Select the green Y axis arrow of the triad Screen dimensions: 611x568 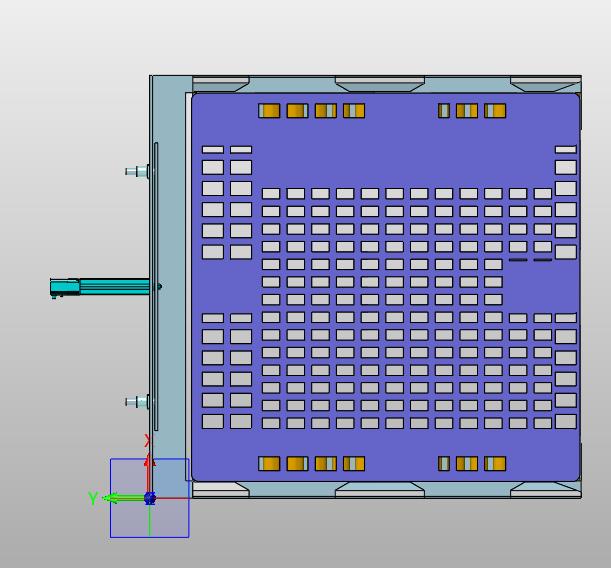pos(123,498)
